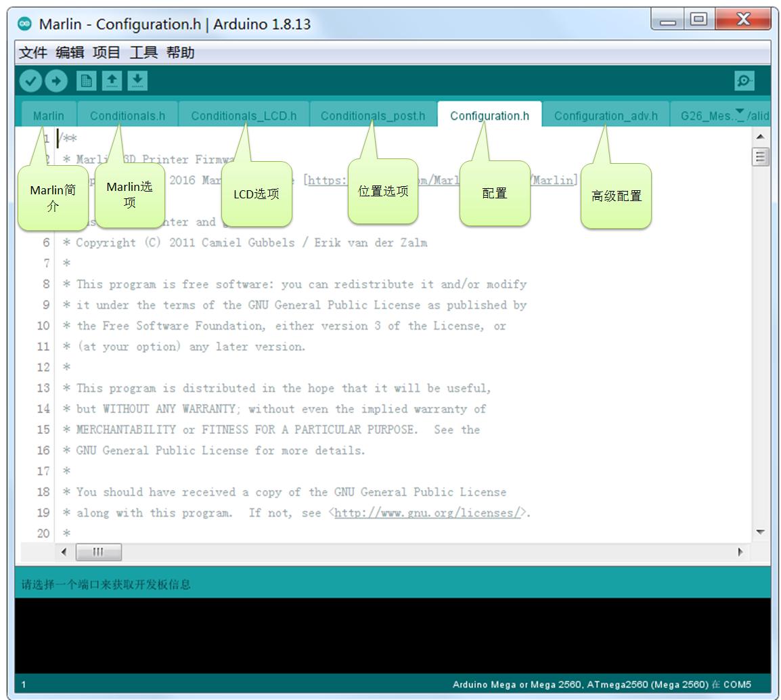Switch to the Conditionals_LCD.h tab
The height and width of the screenshot is (700, 781).
(244, 116)
